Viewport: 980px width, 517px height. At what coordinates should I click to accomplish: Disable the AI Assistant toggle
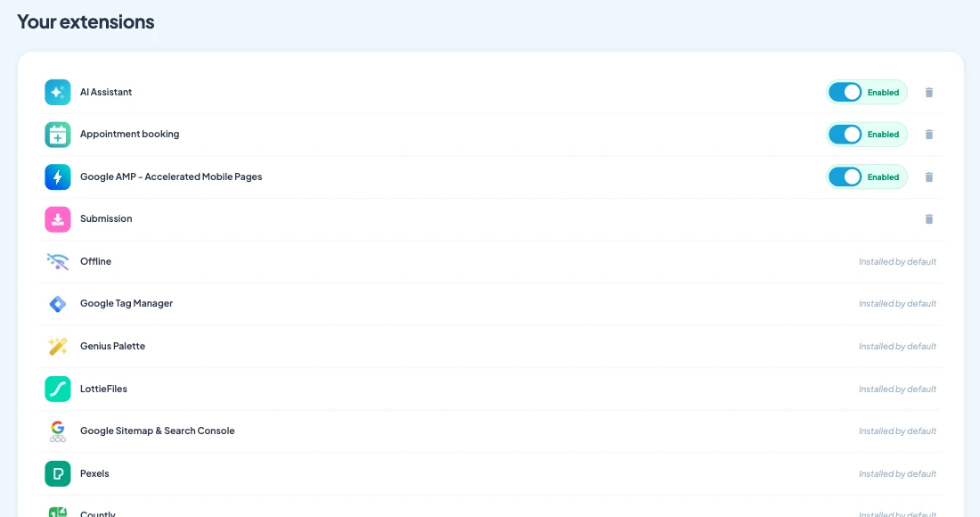coord(845,93)
